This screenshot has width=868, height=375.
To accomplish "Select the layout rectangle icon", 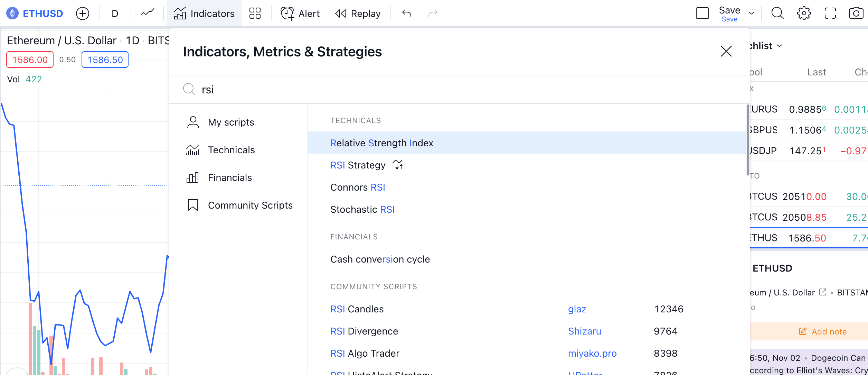I will pos(702,13).
